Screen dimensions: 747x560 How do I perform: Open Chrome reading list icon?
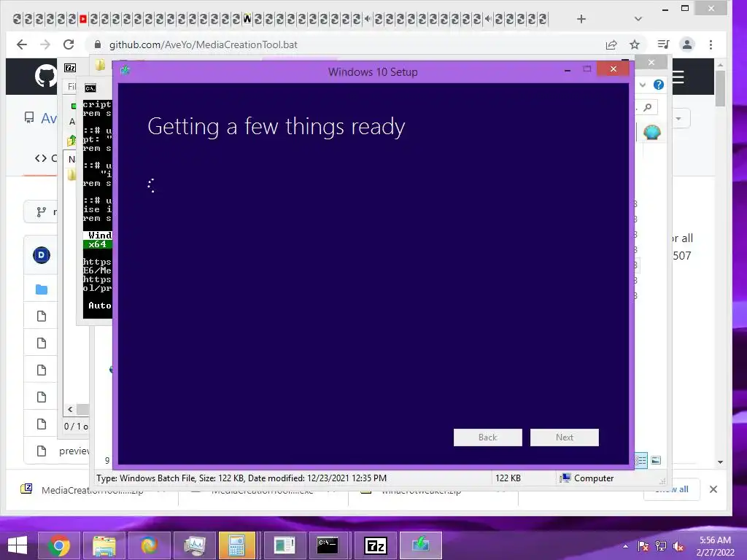pos(663,44)
